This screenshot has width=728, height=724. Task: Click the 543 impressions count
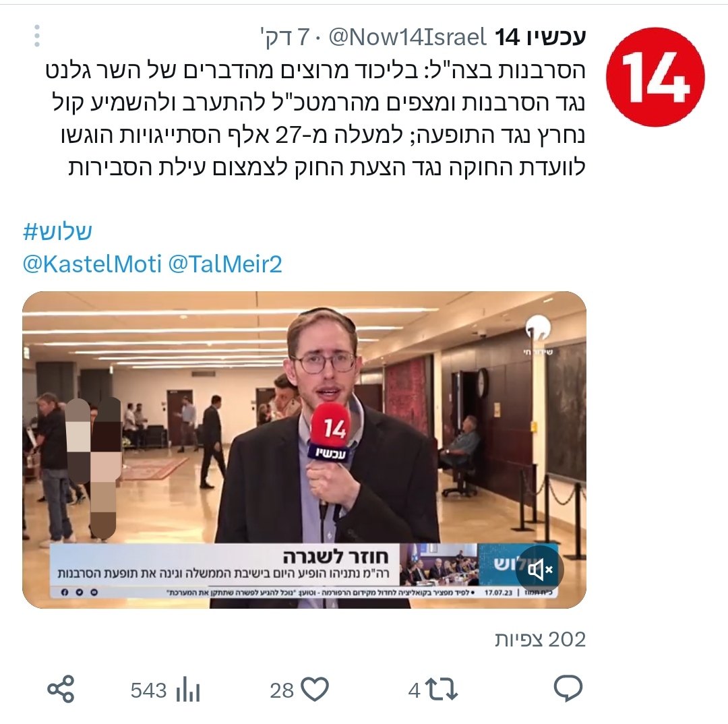point(148,690)
